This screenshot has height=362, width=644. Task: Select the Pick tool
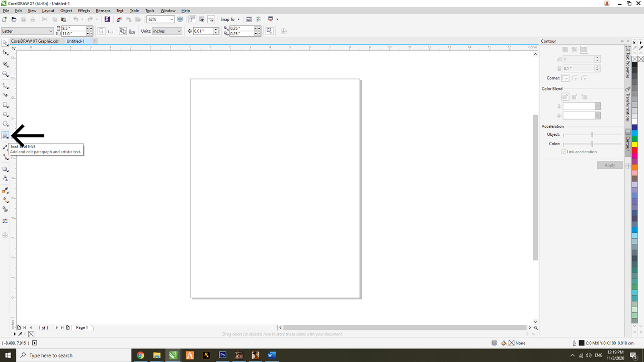pos(5,43)
